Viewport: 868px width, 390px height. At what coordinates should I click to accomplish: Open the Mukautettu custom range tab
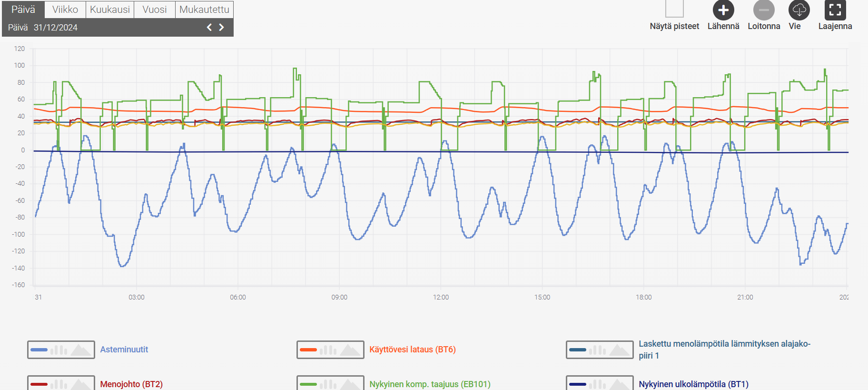[204, 10]
